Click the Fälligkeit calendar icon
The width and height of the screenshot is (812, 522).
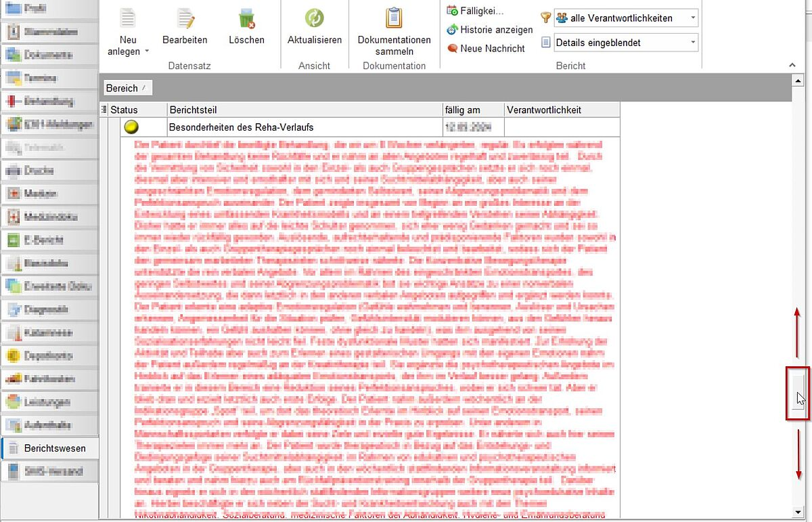coord(453,11)
